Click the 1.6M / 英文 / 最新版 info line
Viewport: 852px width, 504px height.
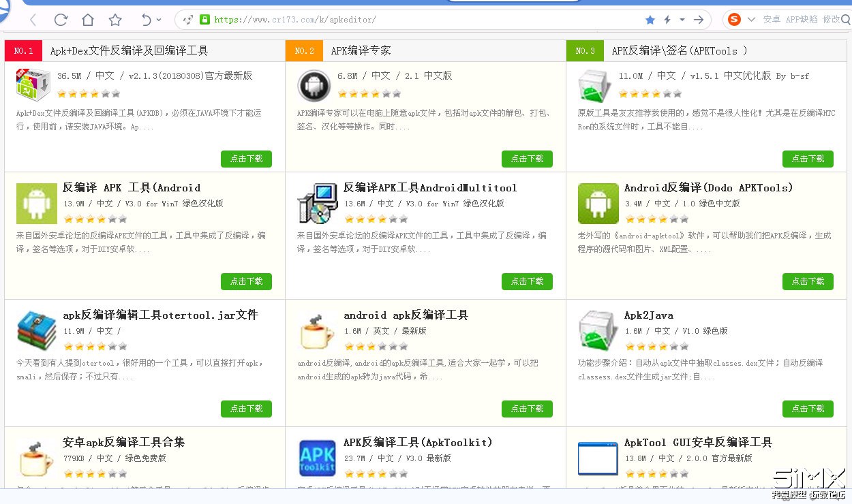click(385, 331)
